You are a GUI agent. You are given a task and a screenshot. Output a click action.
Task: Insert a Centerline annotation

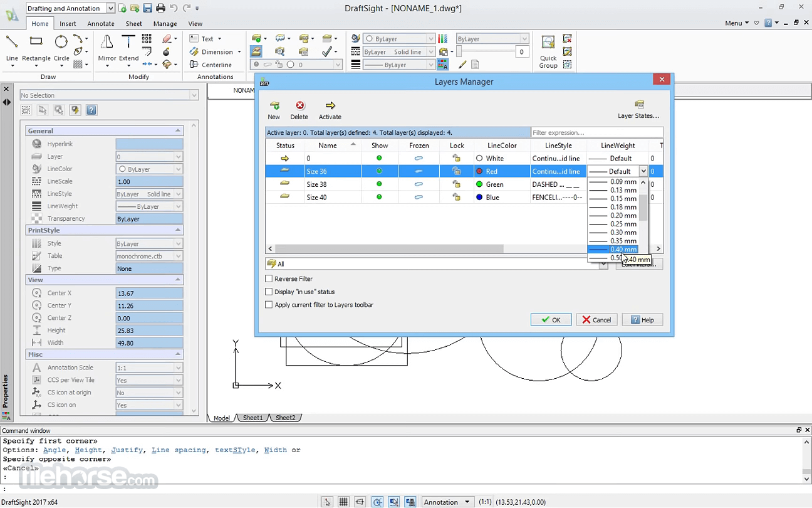211,65
